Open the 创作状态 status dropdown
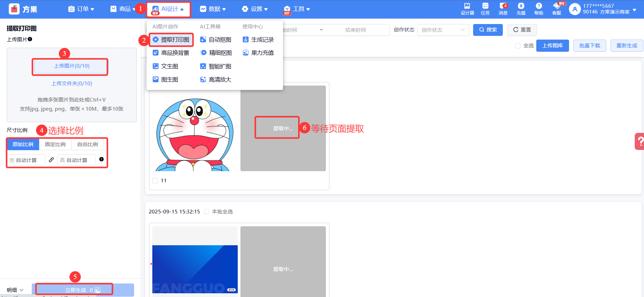This screenshot has height=297, width=644. (443, 30)
